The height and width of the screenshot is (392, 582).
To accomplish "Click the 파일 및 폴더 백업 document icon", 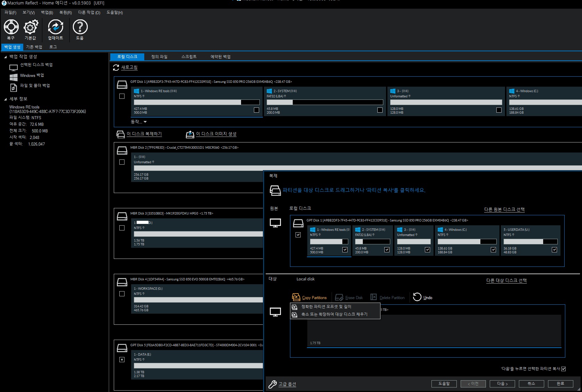I will [14, 88].
